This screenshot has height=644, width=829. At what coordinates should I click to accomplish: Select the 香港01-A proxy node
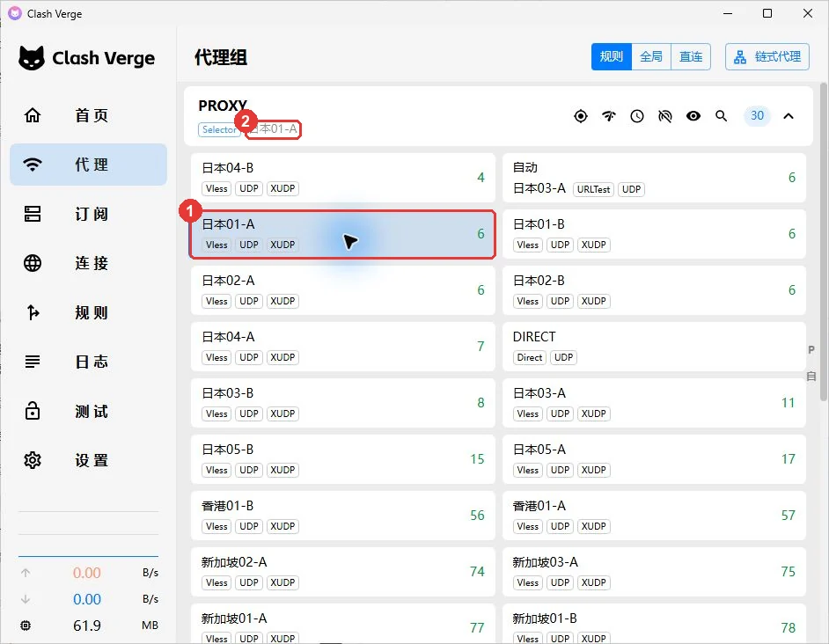pyautogui.click(x=654, y=516)
